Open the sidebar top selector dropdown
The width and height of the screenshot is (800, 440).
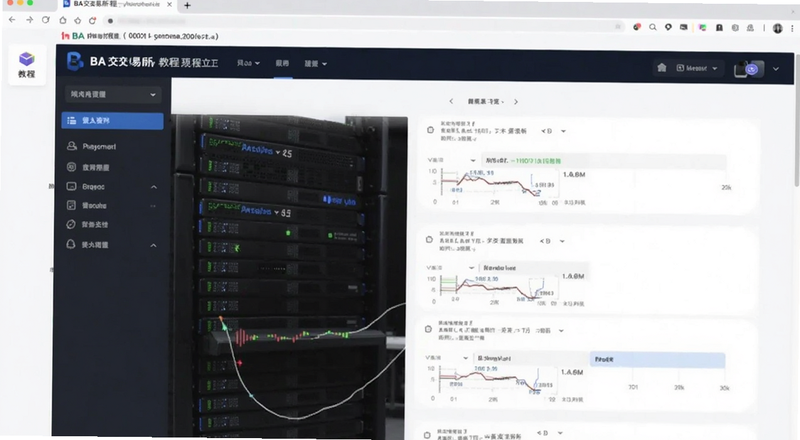(113, 94)
